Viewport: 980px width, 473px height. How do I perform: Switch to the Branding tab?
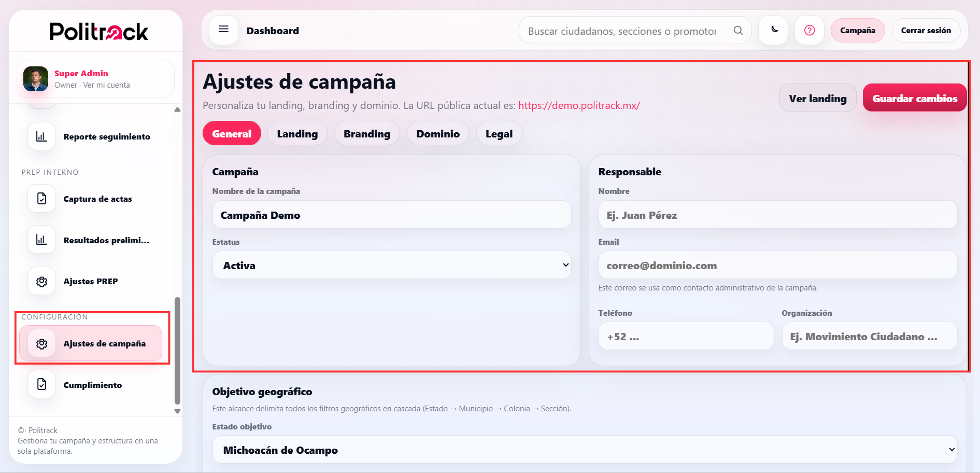point(367,133)
